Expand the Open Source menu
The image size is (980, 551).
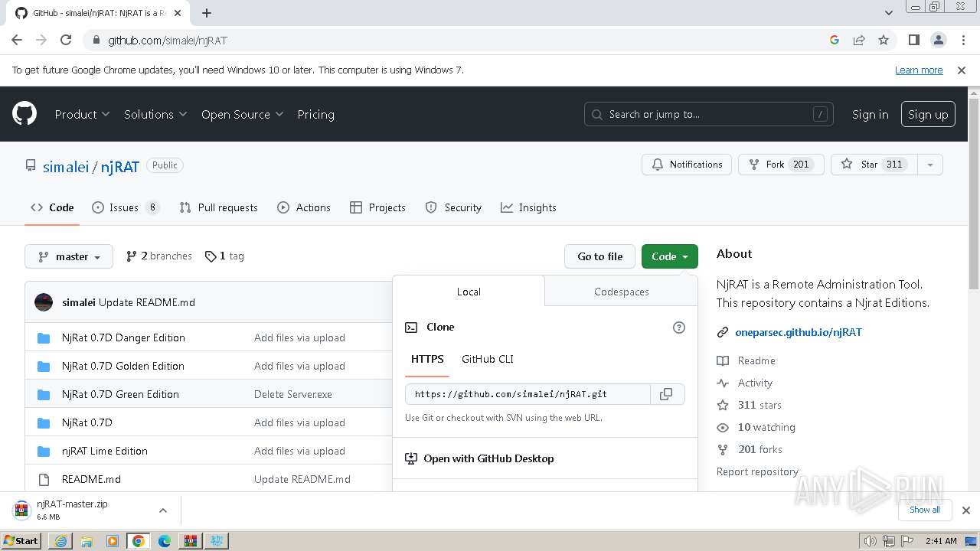tap(243, 114)
